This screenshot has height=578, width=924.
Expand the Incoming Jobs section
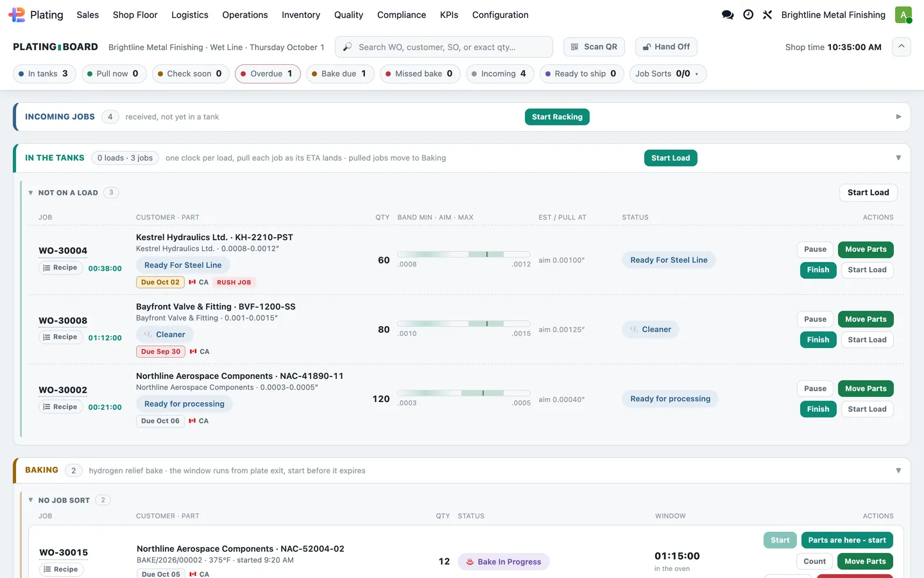[x=898, y=117]
